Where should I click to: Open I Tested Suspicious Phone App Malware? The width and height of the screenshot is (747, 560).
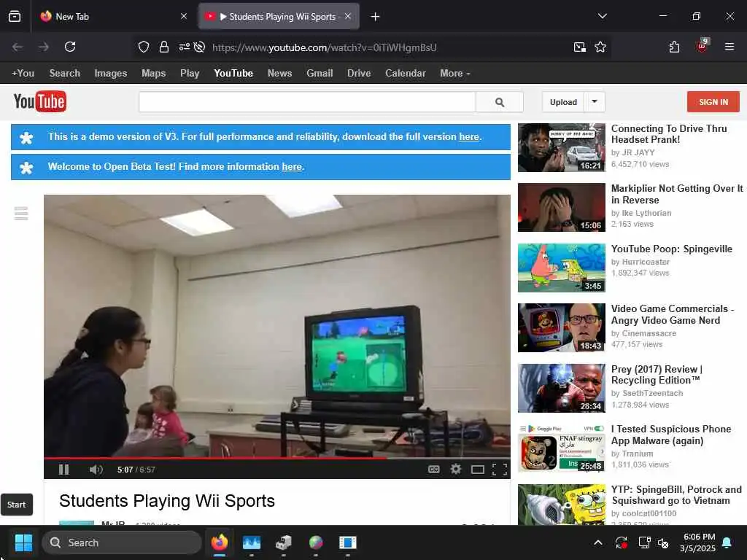671,435
